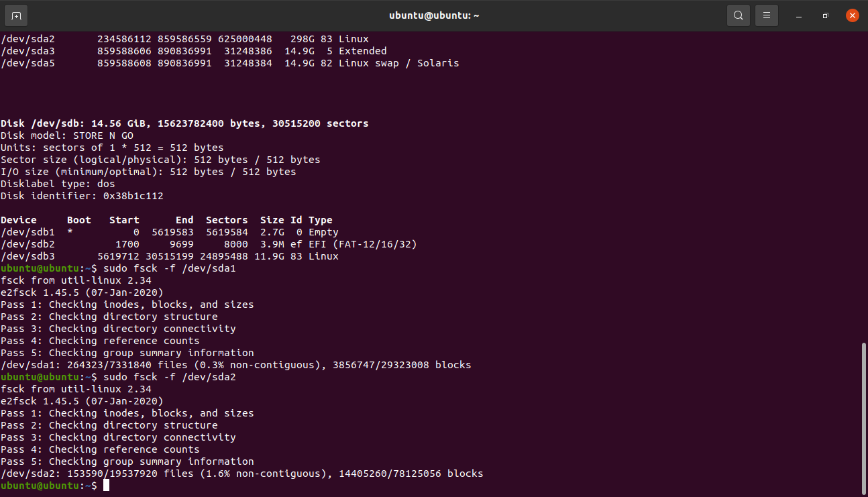This screenshot has width=868, height=497.
Task: Select the /dev/sdb3 Linux partition row
Action: pos(169,256)
